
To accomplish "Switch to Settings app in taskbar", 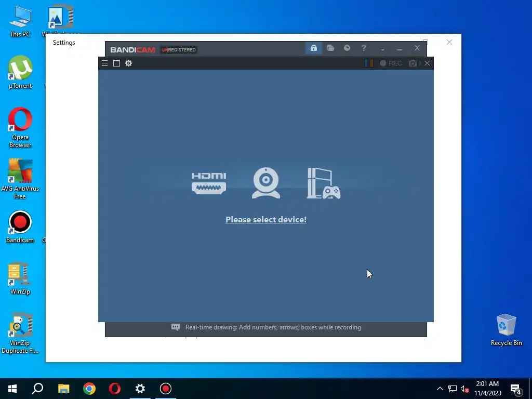I will [x=140, y=389].
